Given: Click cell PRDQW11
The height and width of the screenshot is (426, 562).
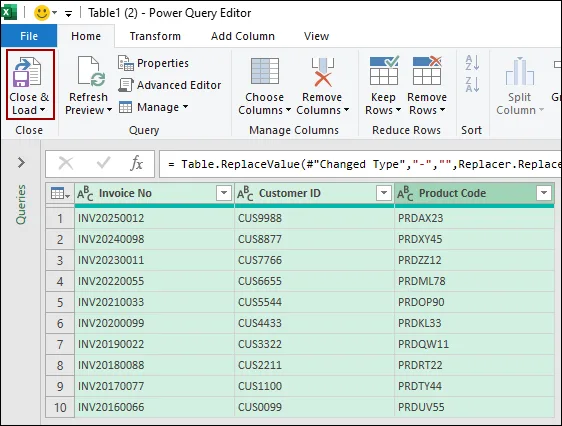Looking at the screenshot, I should pos(474,344).
